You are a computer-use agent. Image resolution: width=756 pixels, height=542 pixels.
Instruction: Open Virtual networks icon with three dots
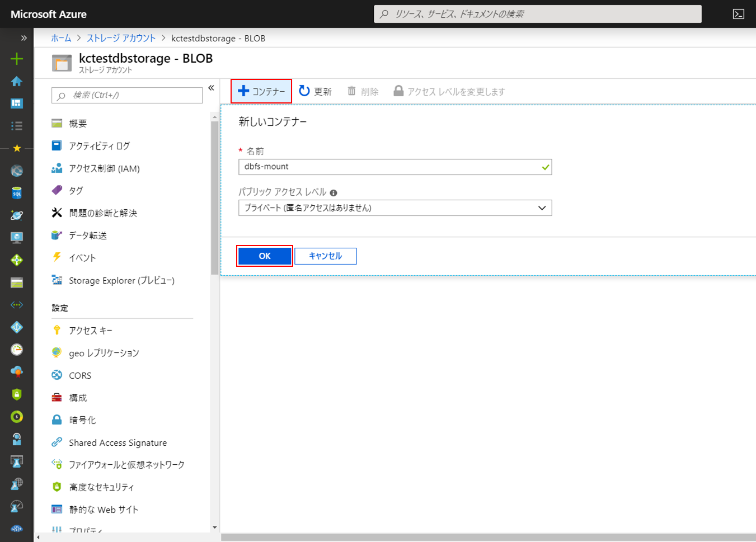(17, 305)
